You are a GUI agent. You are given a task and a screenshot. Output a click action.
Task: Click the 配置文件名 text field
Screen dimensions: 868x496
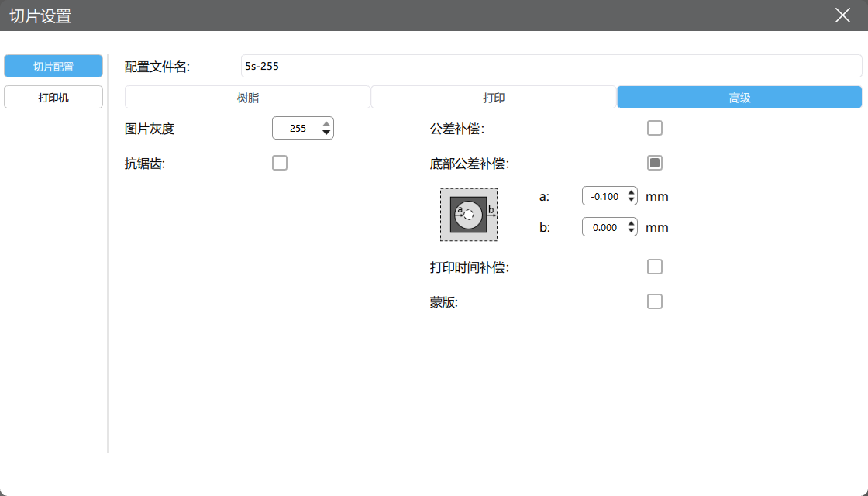tap(551, 67)
